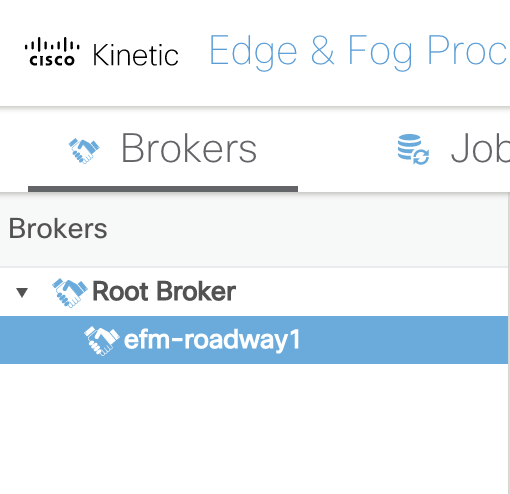Screen dimensions: 510x494
Task: Collapse the Root Broker tree node
Action: (22, 292)
